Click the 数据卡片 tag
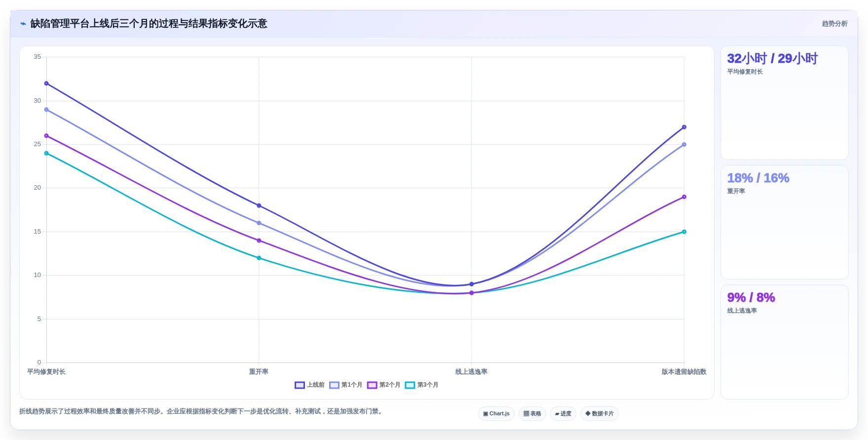 coord(600,414)
